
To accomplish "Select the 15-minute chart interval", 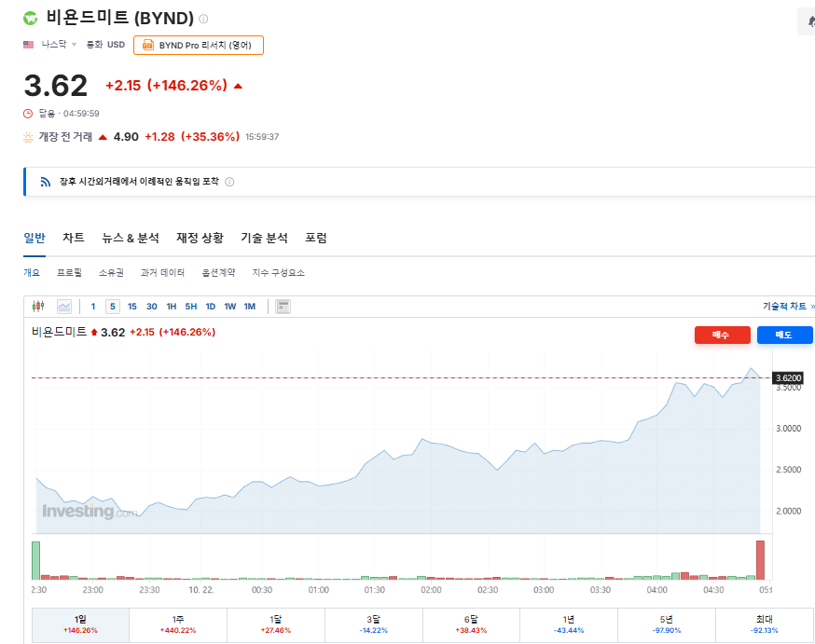I will point(132,306).
